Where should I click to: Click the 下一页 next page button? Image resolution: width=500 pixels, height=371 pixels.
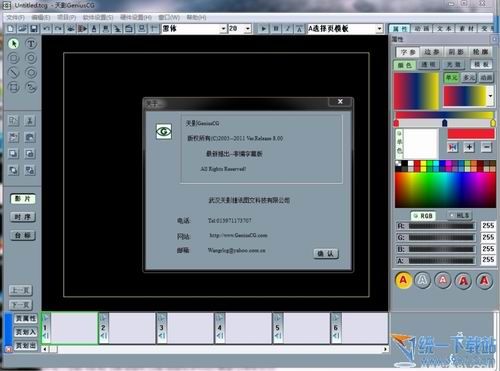[x=20, y=305]
